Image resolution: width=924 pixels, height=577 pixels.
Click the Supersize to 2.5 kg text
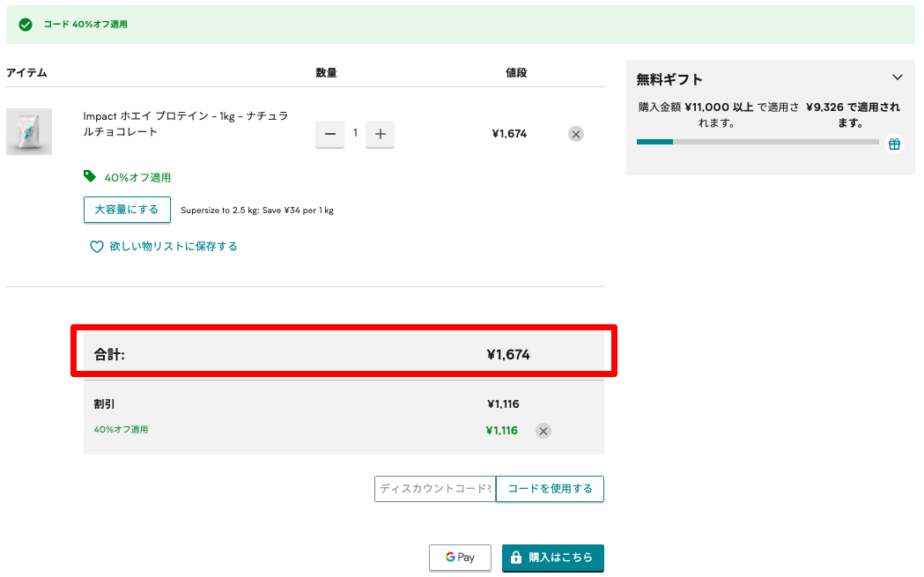(x=257, y=211)
